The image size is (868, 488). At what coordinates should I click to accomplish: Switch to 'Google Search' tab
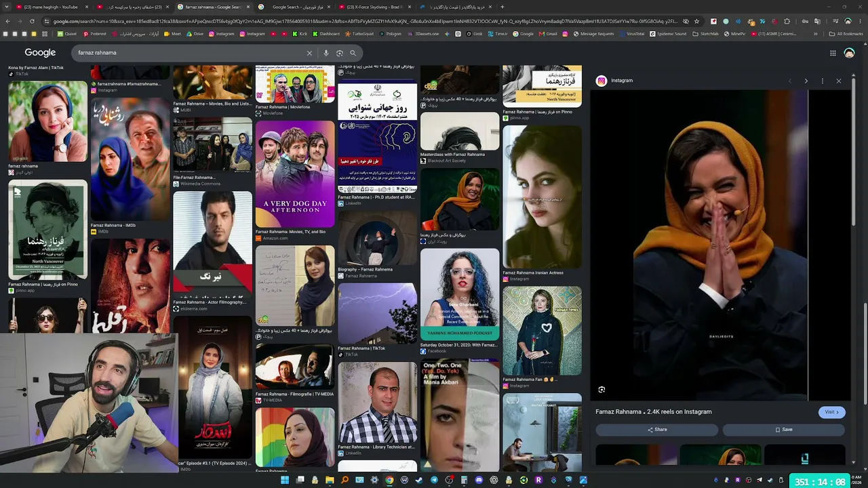tap(294, 7)
